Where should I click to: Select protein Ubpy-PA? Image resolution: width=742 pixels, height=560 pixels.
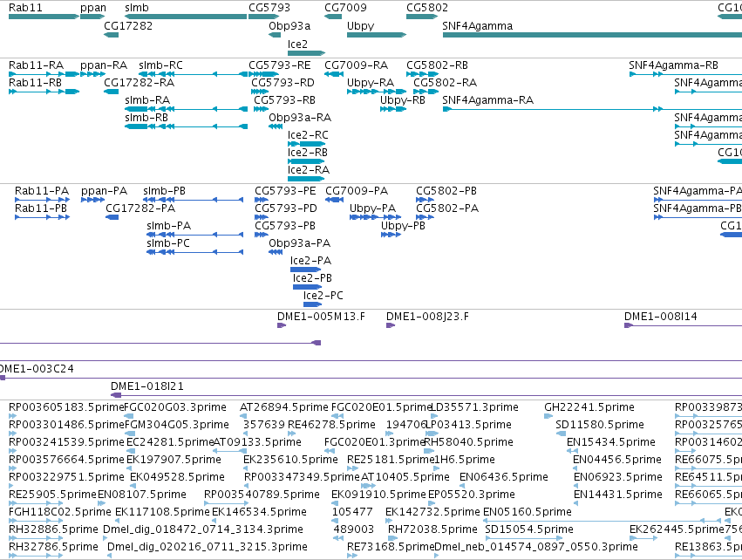pyautogui.click(x=373, y=208)
